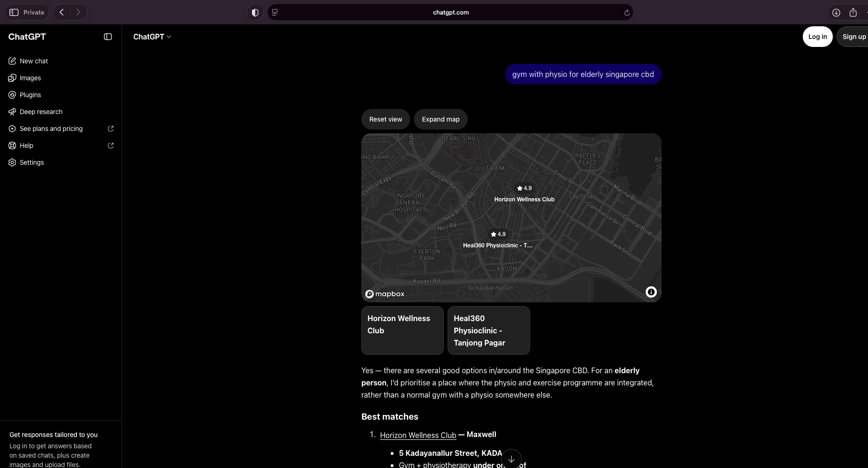Click the Reset view map button

[386, 119]
